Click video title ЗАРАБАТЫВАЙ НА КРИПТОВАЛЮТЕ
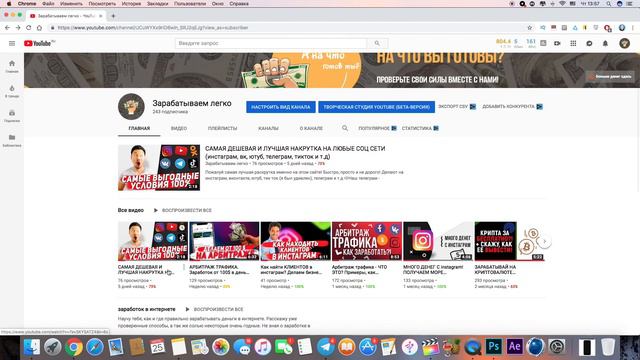 (x=495, y=269)
